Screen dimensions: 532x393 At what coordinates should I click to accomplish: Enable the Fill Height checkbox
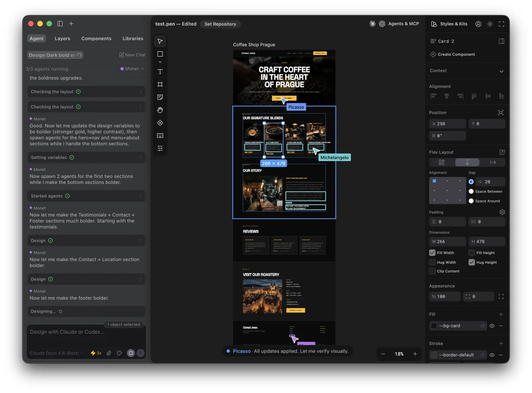point(472,253)
